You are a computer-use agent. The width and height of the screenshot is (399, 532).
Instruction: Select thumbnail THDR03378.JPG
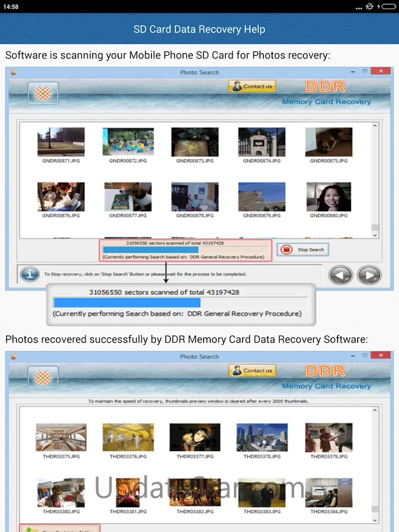click(261, 437)
